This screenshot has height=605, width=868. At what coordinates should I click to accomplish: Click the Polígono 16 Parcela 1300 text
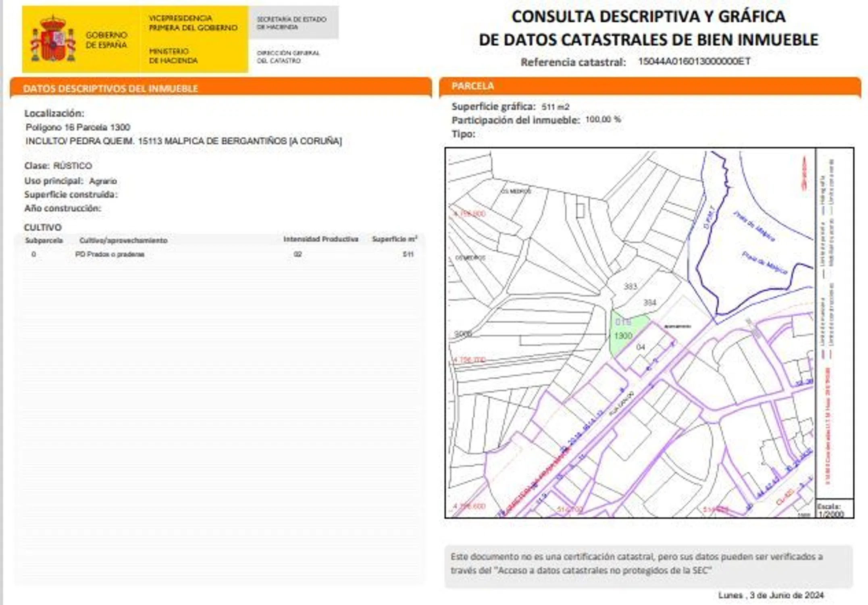click(78, 127)
